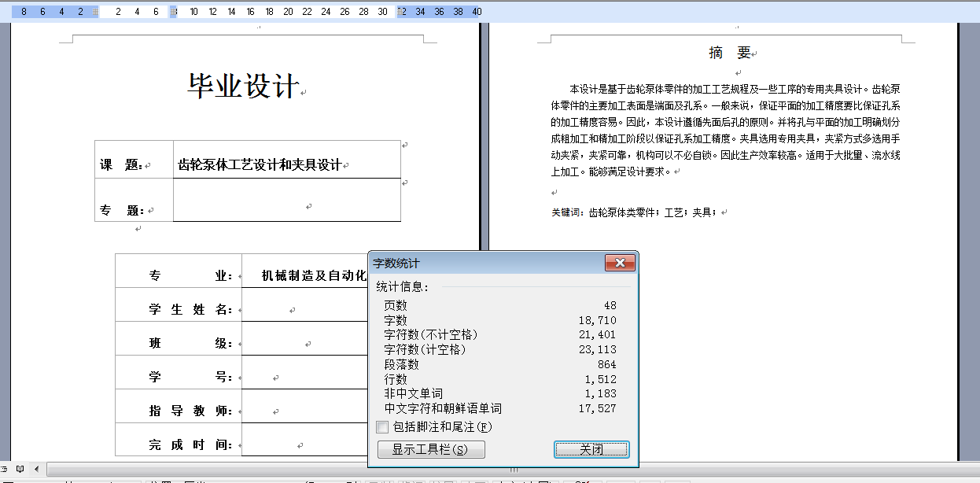
Task: Click the 专 业 label cell
Action: click(x=179, y=271)
